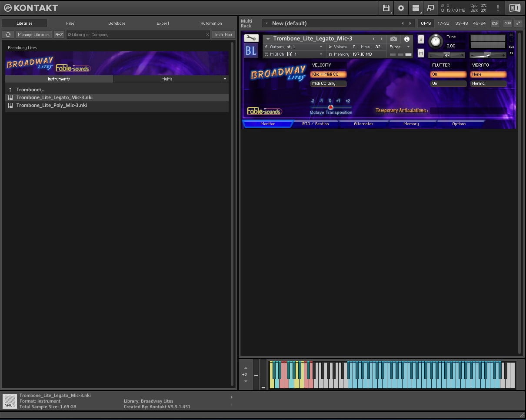
Task: Go to next multi rack preset arrow
Action: pyautogui.click(x=410, y=23)
